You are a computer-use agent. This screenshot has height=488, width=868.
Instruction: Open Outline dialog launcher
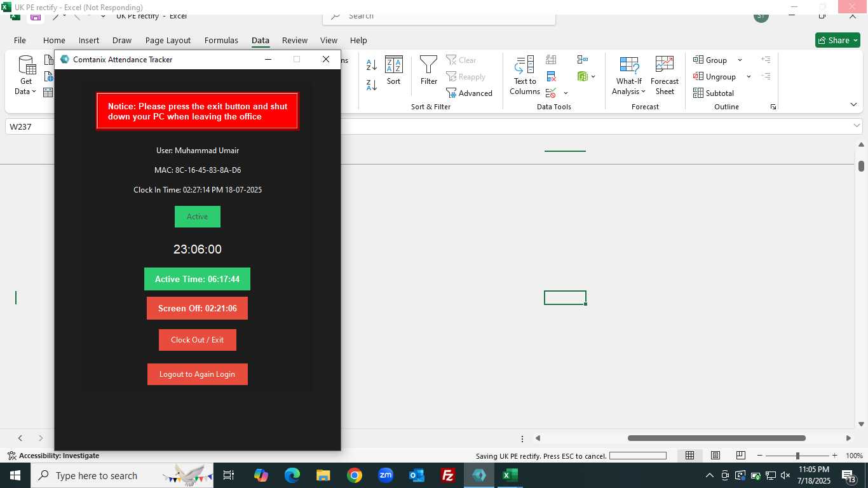pos(773,107)
